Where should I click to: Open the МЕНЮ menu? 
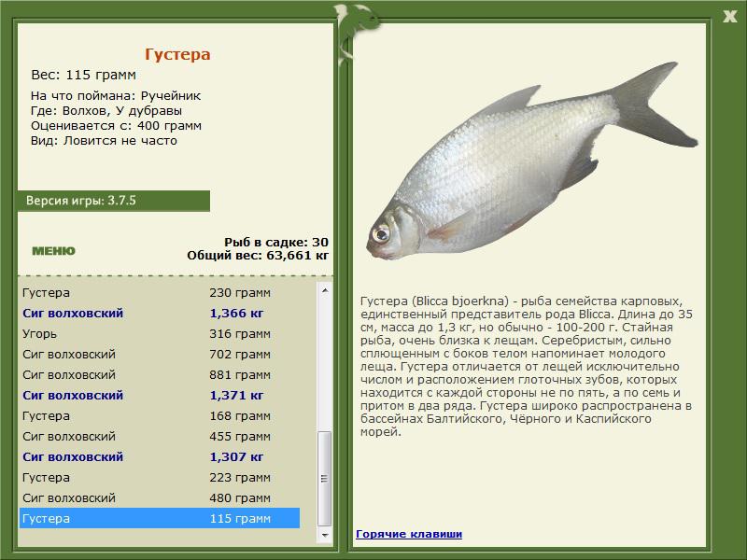pyautogui.click(x=53, y=251)
